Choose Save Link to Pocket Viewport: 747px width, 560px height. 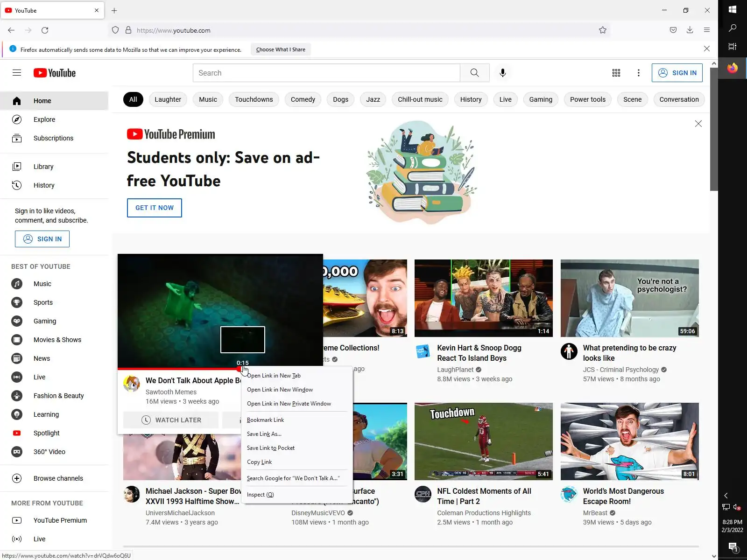click(x=297, y=448)
